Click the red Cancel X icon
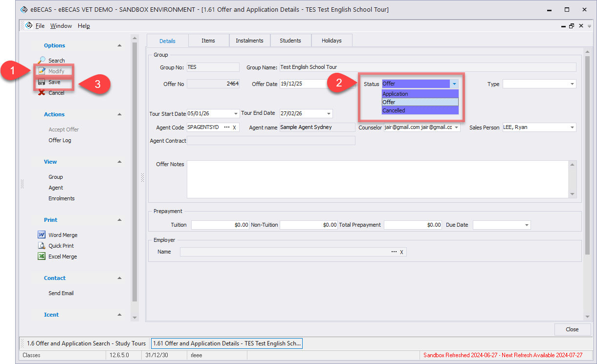Screen dimensions: 597x364 pyautogui.click(x=42, y=93)
